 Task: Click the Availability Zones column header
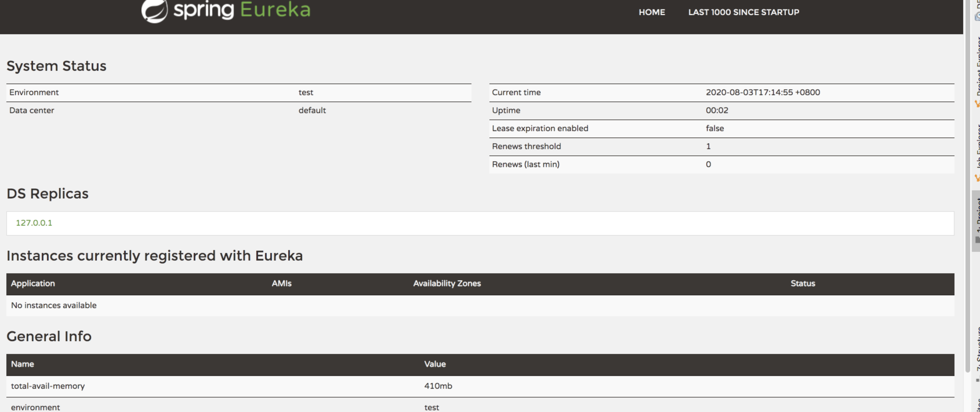coord(447,283)
